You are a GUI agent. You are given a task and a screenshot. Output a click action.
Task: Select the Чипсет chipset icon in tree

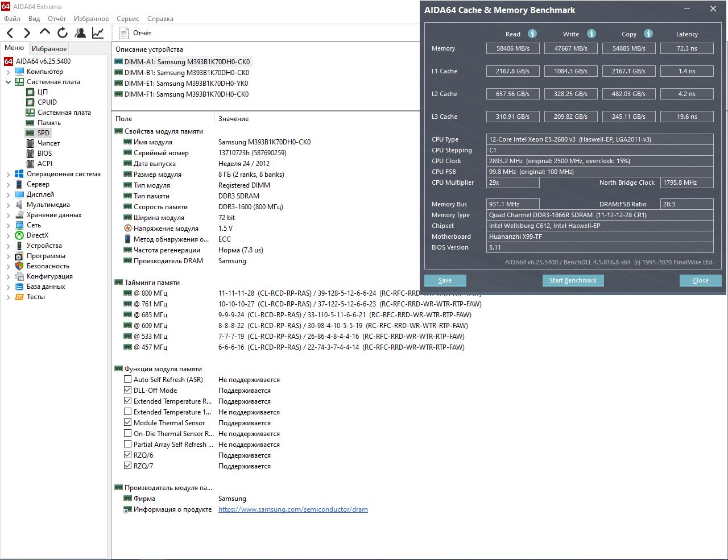point(30,143)
